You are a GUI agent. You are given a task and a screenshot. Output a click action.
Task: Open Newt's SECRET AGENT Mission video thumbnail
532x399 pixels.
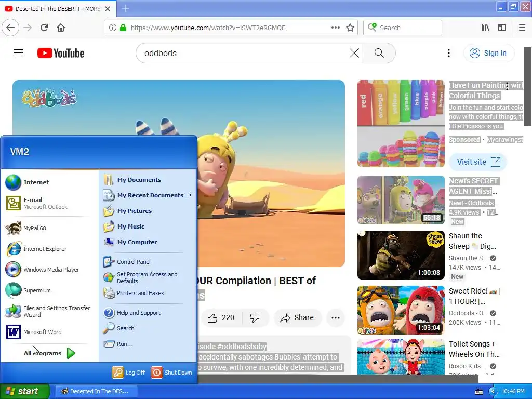401,200
